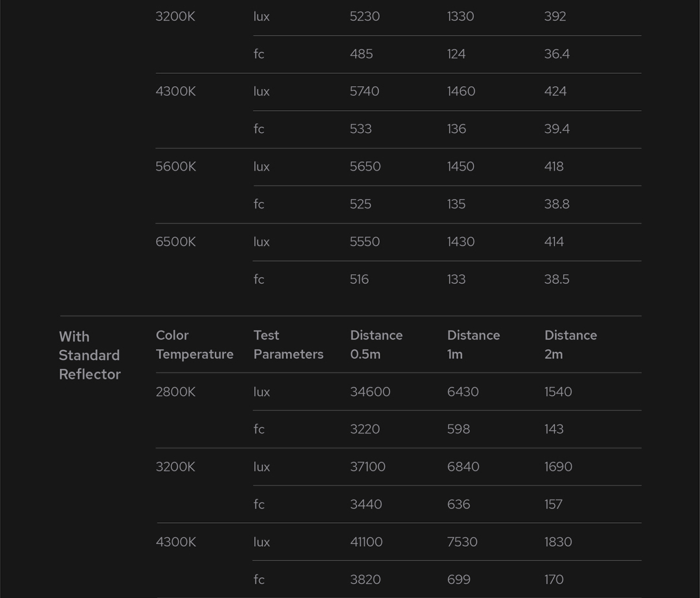Screen dimensions: 700x598
Task: Select the 5600K color temperature label
Action: click(x=175, y=167)
